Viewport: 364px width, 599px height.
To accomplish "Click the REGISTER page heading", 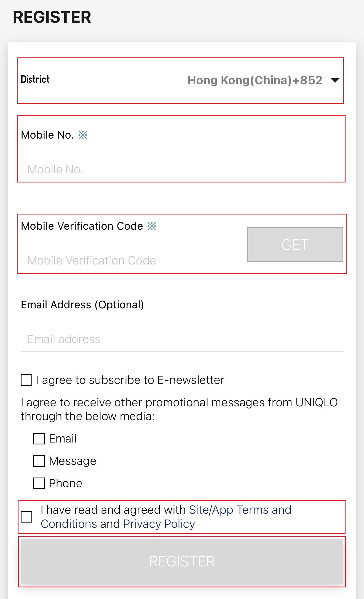I will [52, 17].
